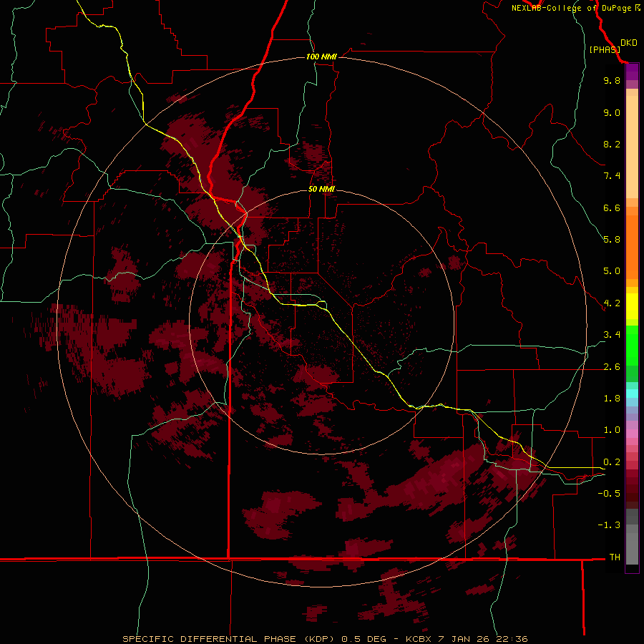Click the 1.0 value on the color scale
The image size is (644, 644).
tap(612, 430)
